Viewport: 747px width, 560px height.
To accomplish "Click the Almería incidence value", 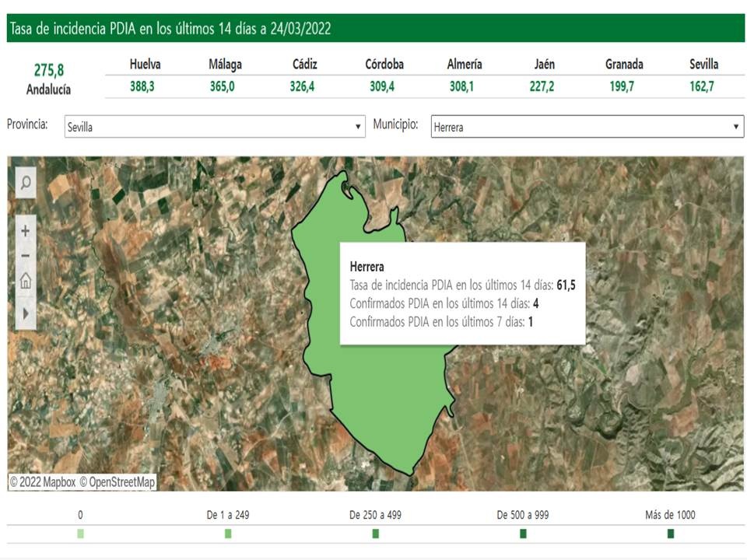I will click(x=461, y=87).
